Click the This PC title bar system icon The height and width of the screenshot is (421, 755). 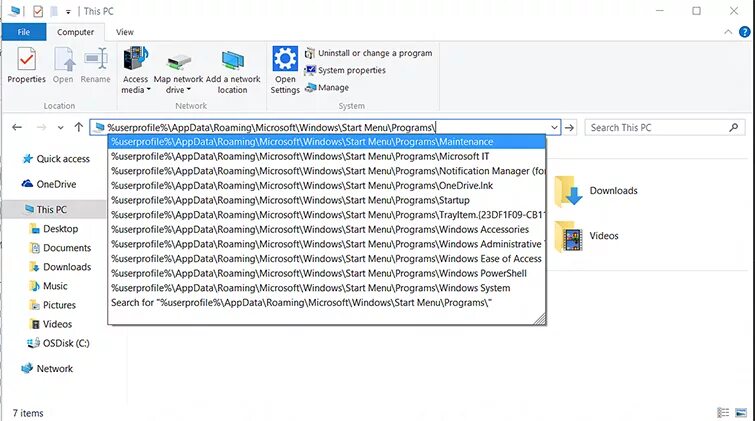click(14, 11)
